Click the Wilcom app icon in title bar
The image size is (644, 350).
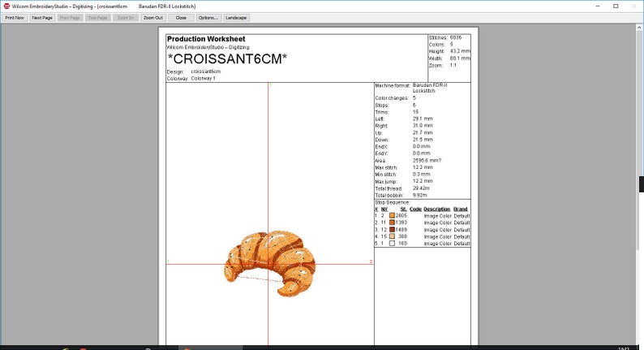coord(6,6)
